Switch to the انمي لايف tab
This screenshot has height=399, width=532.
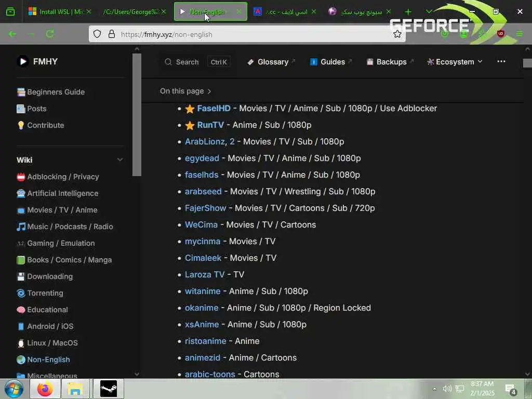(284, 11)
